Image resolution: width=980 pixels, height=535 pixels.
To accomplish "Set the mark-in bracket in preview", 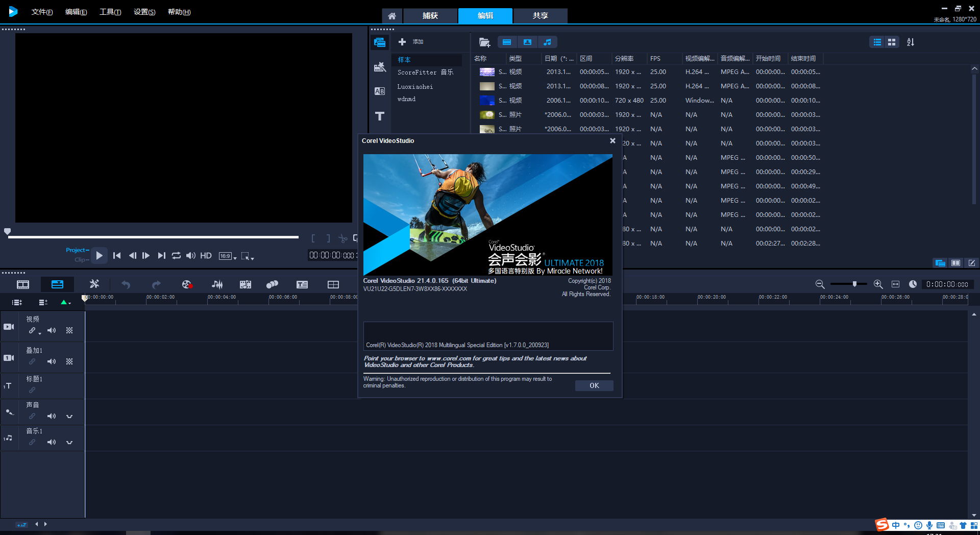I will (x=313, y=238).
